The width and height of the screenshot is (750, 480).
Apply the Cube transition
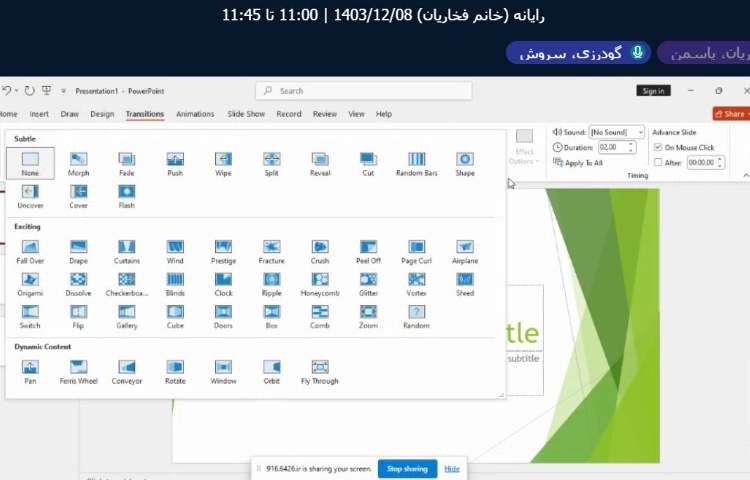click(175, 317)
